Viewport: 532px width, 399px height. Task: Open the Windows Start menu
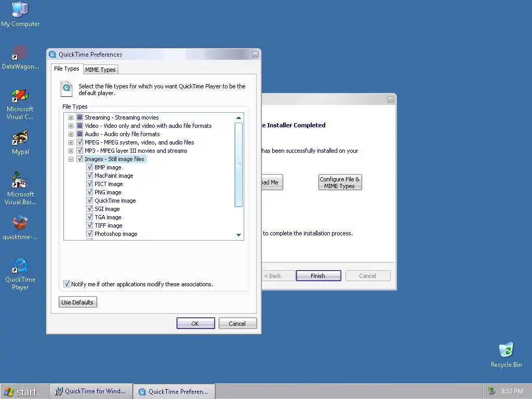(x=20, y=392)
